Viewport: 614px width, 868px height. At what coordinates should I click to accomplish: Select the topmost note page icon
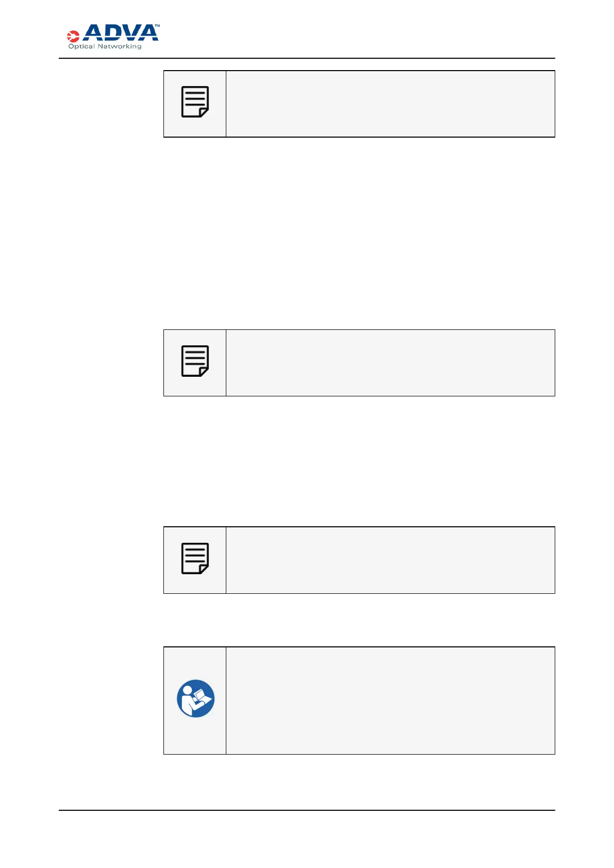(195, 102)
